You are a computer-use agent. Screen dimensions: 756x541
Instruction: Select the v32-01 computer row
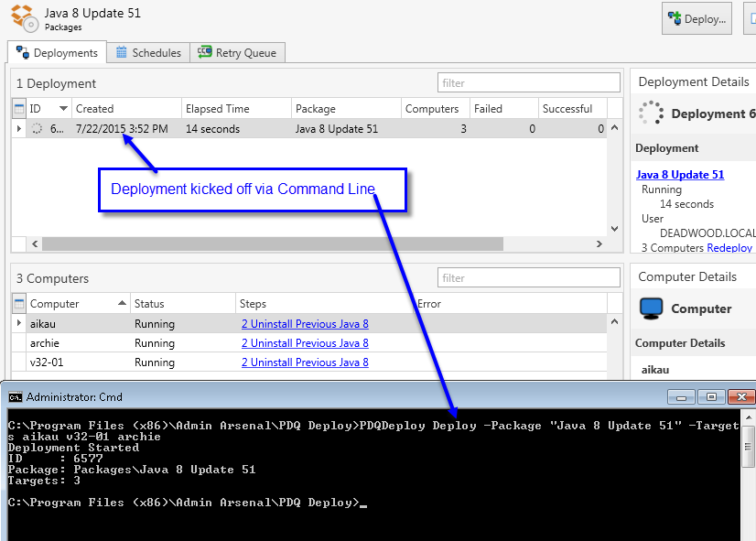click(x=308, y=362)
